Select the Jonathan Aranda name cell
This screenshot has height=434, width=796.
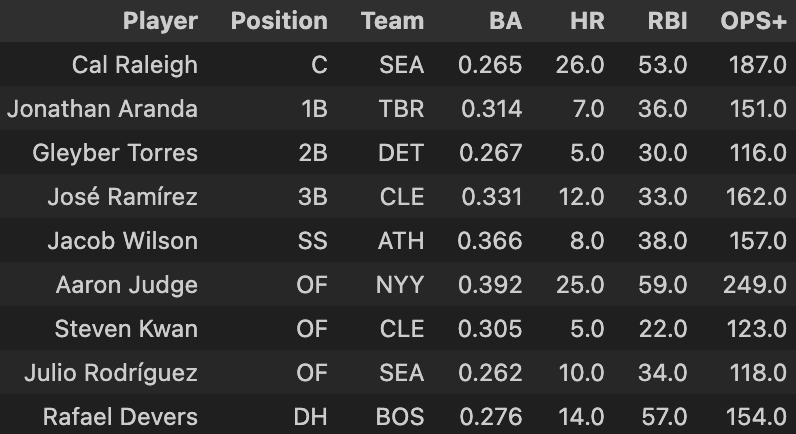click(x=102, y=109)
